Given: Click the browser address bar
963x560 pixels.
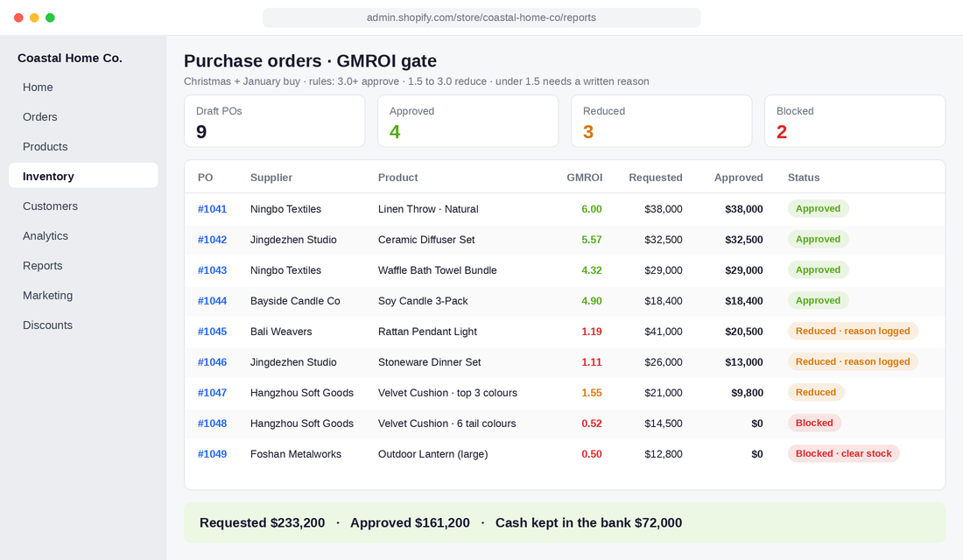Looking at the screenshot, I should click(x=481, y=17).
